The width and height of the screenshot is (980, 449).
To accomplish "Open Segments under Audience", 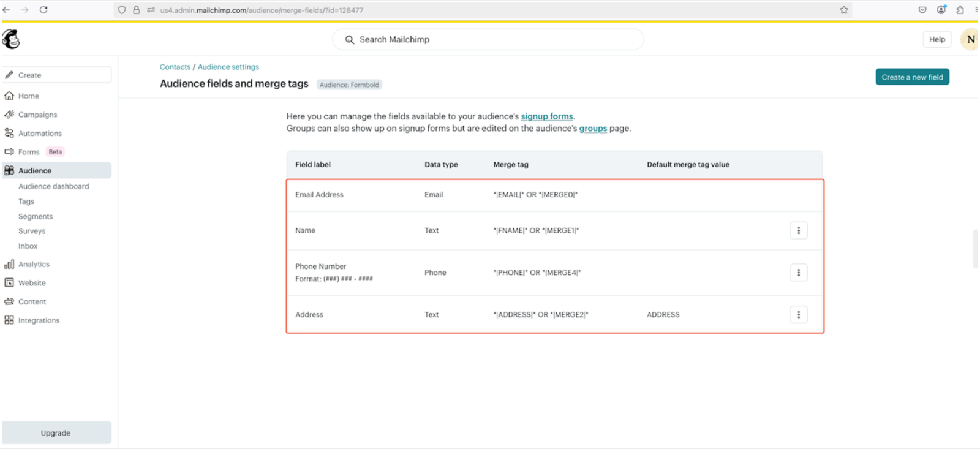I will (x=36, y=216).
